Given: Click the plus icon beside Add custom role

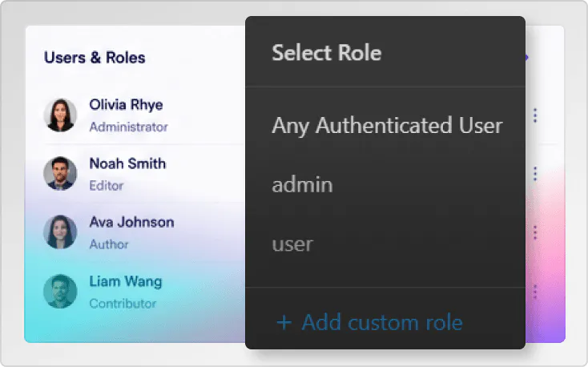Looking at the screenshot, I should 284,323.
